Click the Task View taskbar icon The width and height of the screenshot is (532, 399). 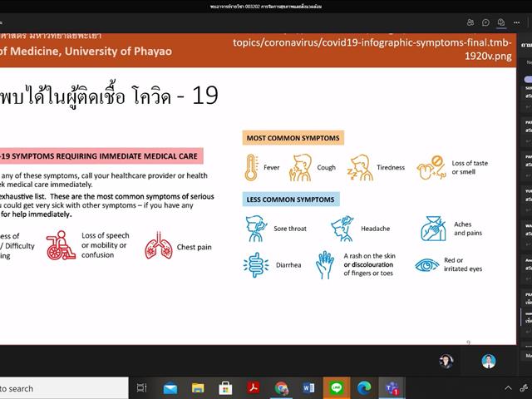point(141,388)
